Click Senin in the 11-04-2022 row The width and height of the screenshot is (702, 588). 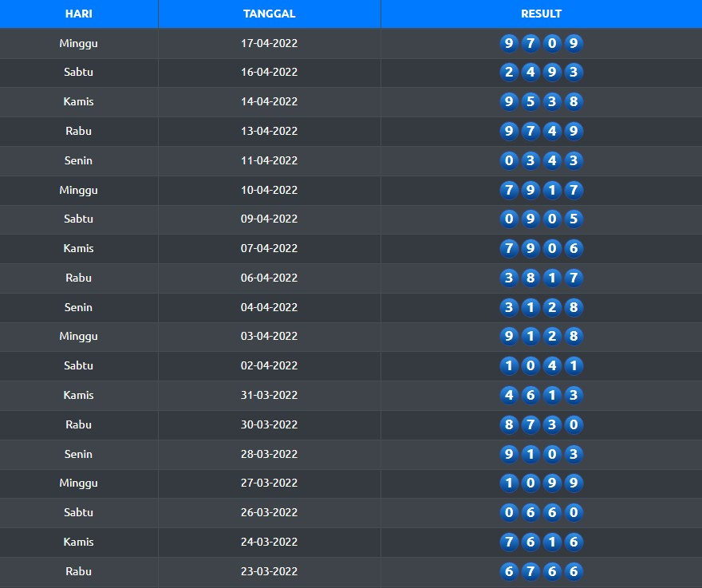pos(79,161)
